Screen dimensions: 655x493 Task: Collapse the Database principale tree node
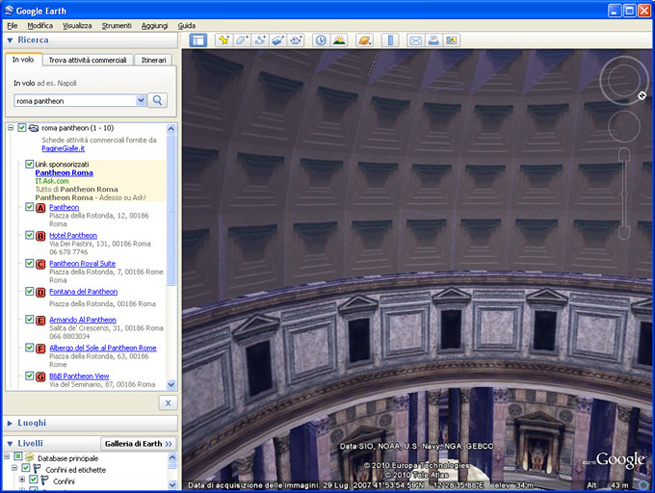point(7,457)
